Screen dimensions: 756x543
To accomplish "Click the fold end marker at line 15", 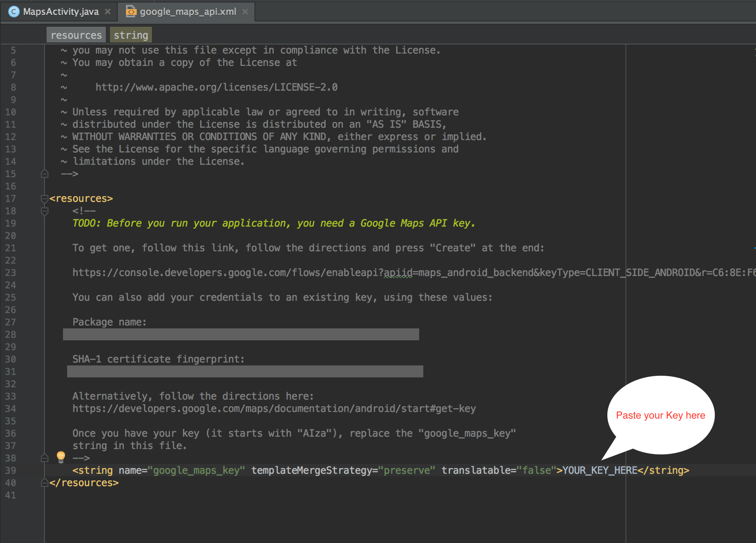I will [44, 174].
